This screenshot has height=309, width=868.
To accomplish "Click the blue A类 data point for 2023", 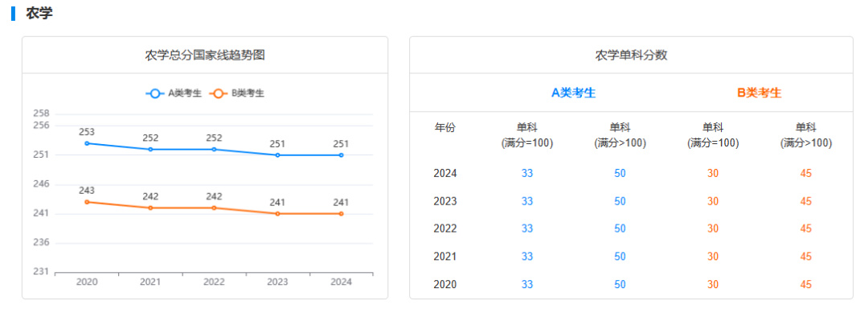I will pyautogui.click(x=278, y=155).
